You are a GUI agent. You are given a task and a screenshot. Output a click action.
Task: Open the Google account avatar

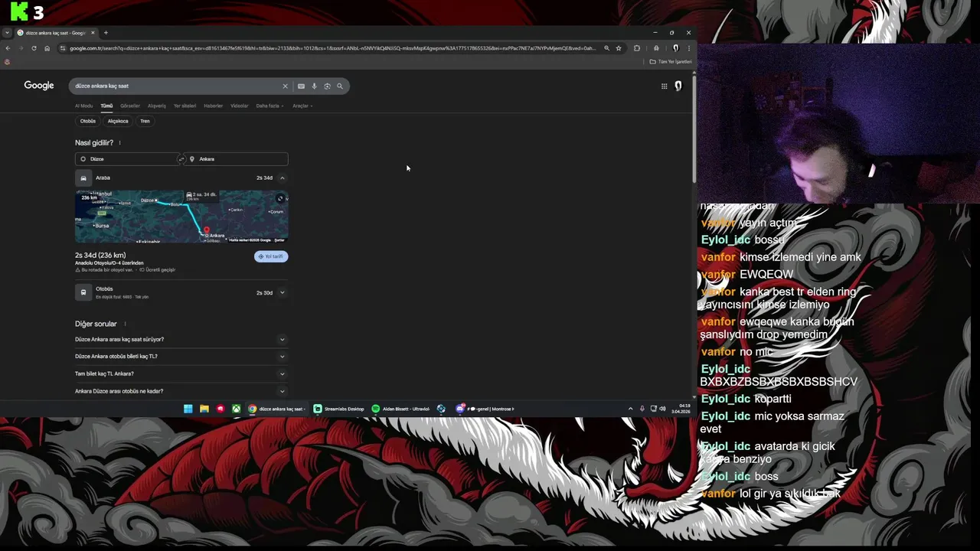point(678,86)
